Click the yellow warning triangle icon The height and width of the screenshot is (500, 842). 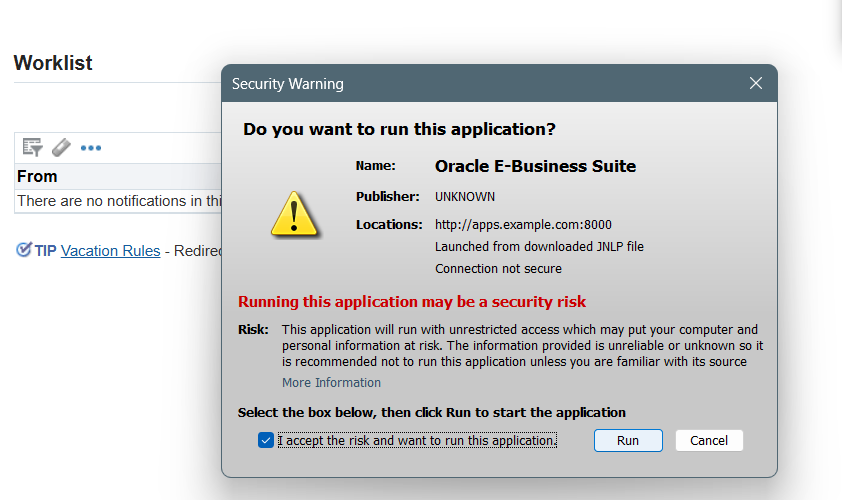click(x=294, y=214)
